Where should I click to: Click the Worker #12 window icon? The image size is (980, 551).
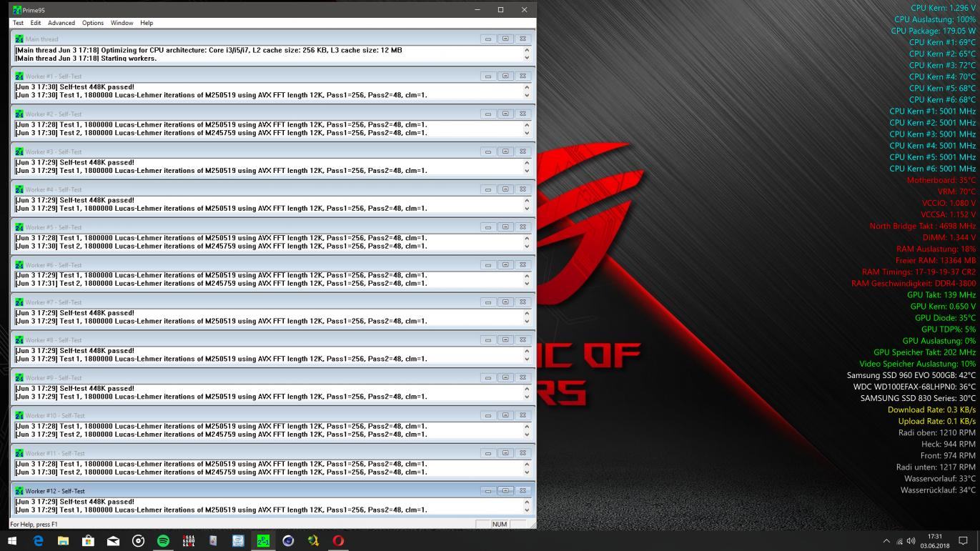tap(19, 491)
